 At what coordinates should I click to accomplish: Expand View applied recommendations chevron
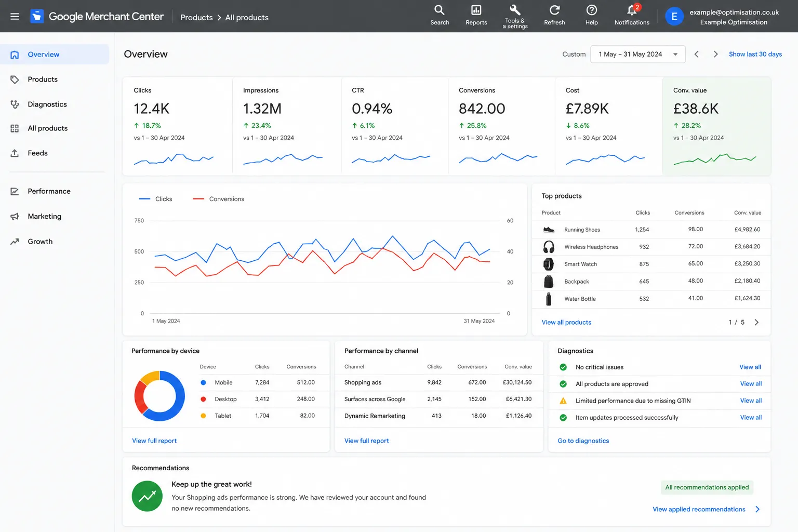(x=757, y=509)
